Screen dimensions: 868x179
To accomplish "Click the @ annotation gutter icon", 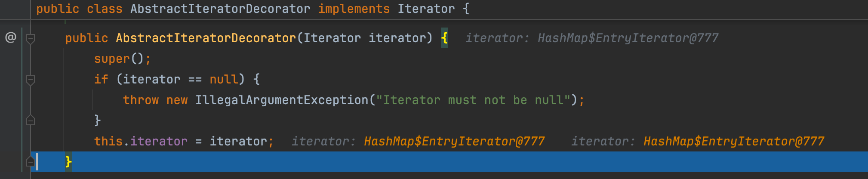I will coord(10,38).
